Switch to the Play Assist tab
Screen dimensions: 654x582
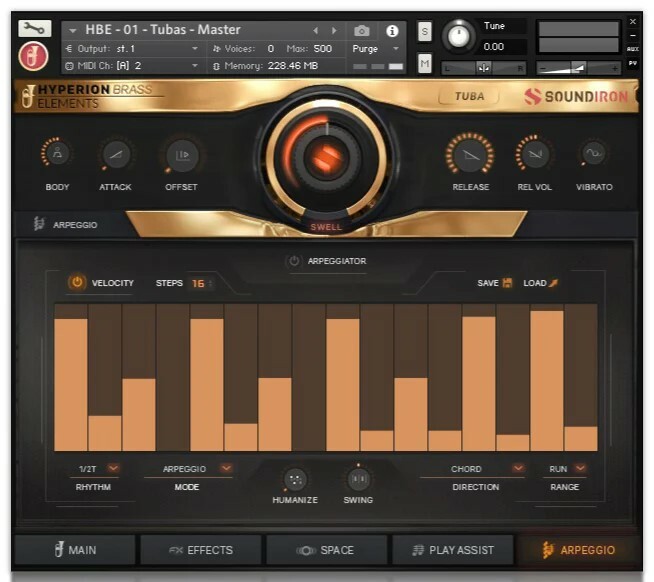pyautogui.click(x=453, y=550)
